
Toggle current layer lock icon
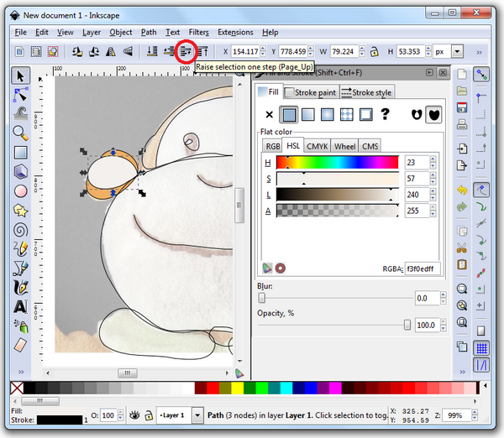(x=149, y=415)
